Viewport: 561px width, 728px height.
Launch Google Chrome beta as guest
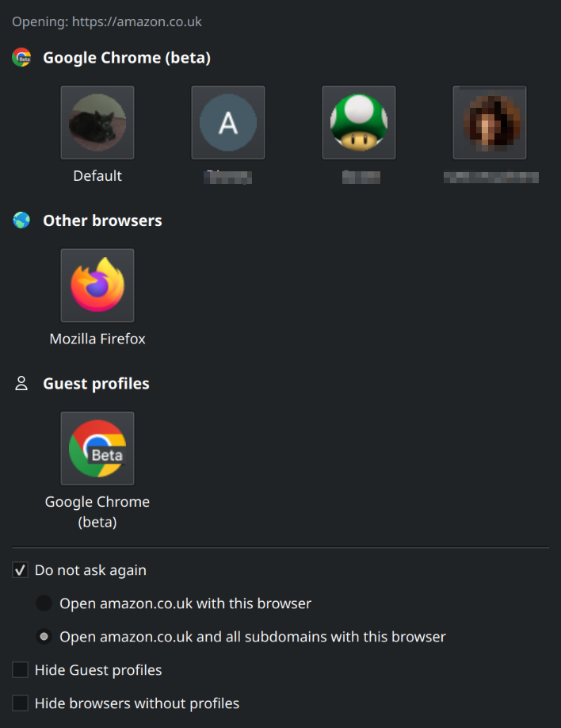click(x=97, y=448)
